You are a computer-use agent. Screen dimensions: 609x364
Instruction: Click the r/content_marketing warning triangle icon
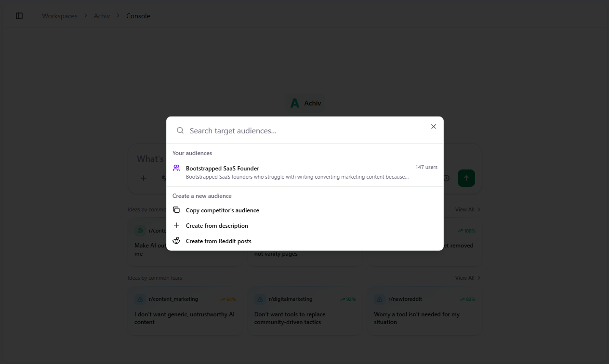tap(140, 299)
